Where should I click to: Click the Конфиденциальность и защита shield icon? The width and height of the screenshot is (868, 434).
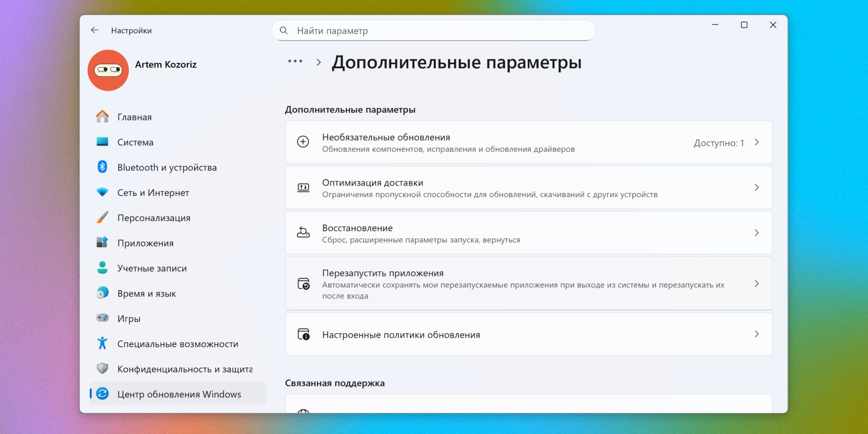pyautogui.click(x=102, y=368)
